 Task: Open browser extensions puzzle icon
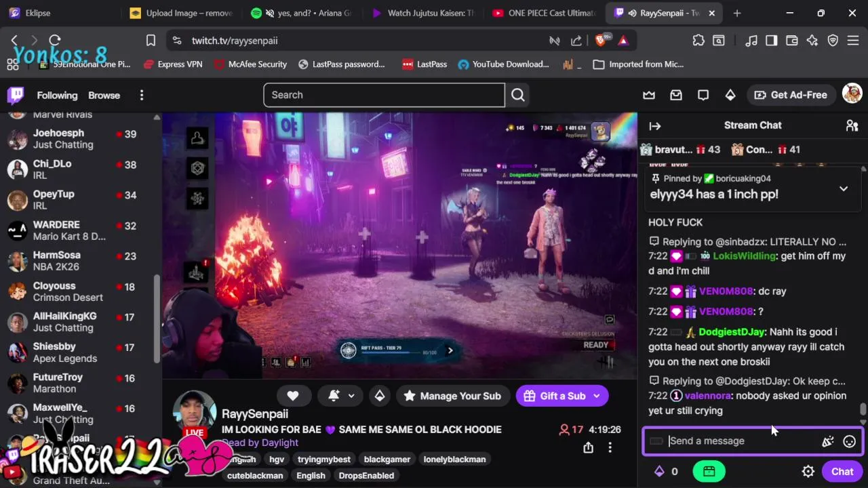click(698, 41)
